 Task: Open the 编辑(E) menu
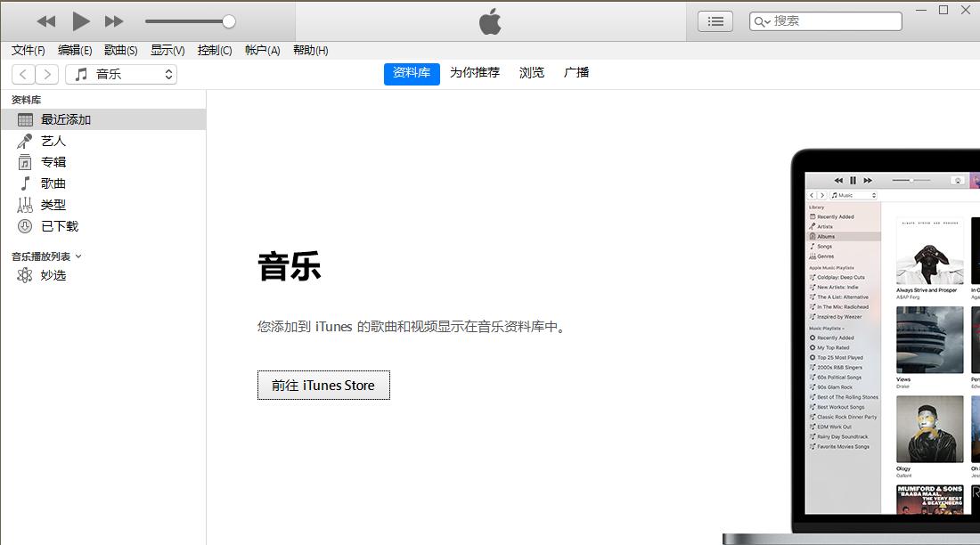(75, 50)
